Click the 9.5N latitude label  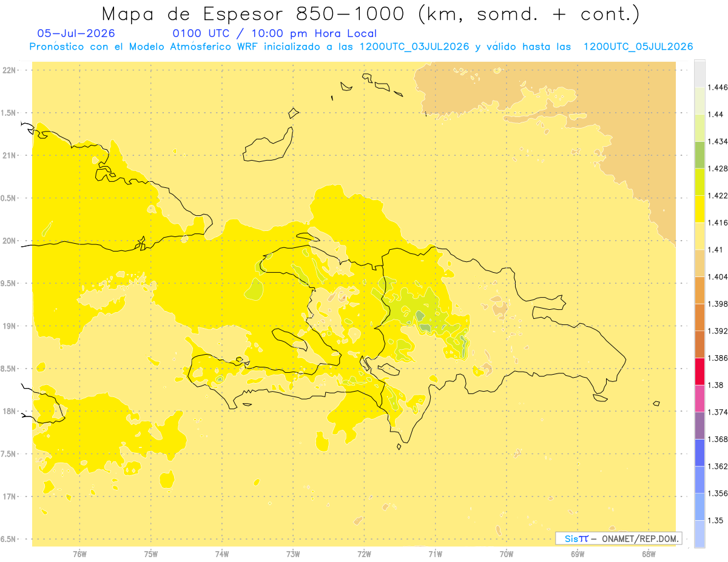(9, 283)
